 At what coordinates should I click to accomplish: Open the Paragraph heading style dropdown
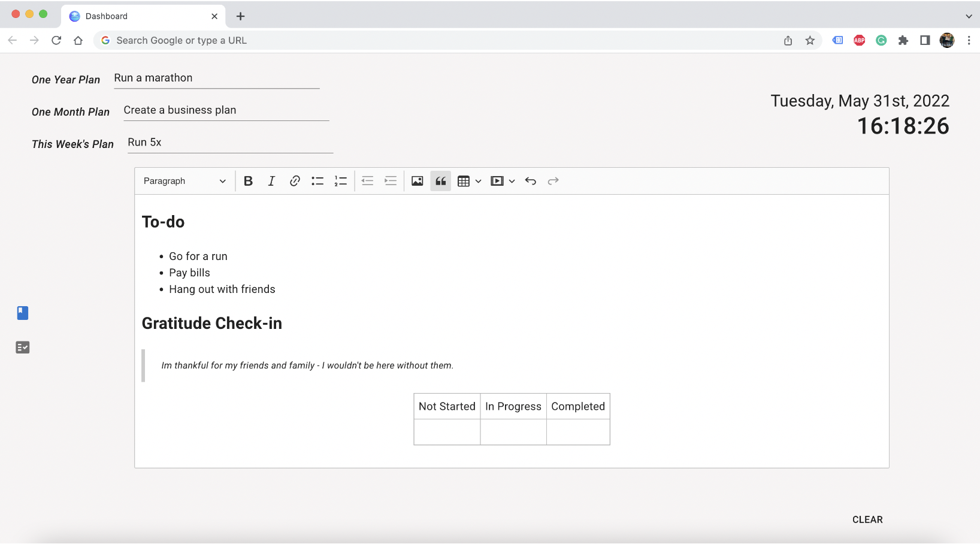point(184,181)
